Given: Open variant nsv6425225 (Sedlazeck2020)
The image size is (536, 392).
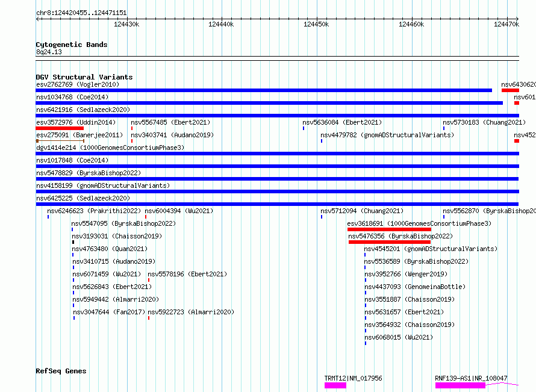Looking at the screenshot, I should point(83,198).
